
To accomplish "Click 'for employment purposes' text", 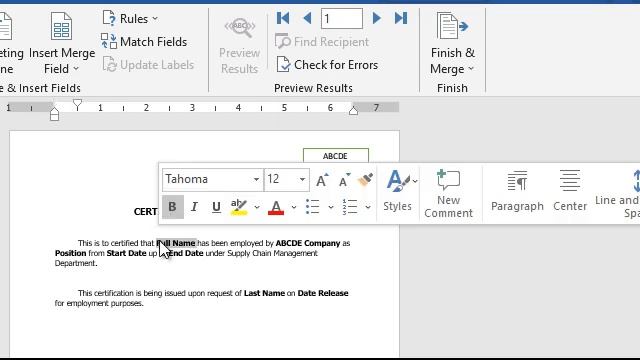I will (x=99, y=303).
